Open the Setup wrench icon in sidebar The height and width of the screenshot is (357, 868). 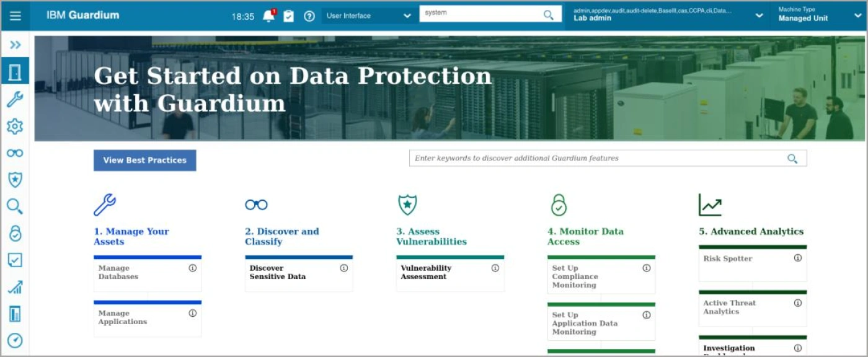(15, 99)
